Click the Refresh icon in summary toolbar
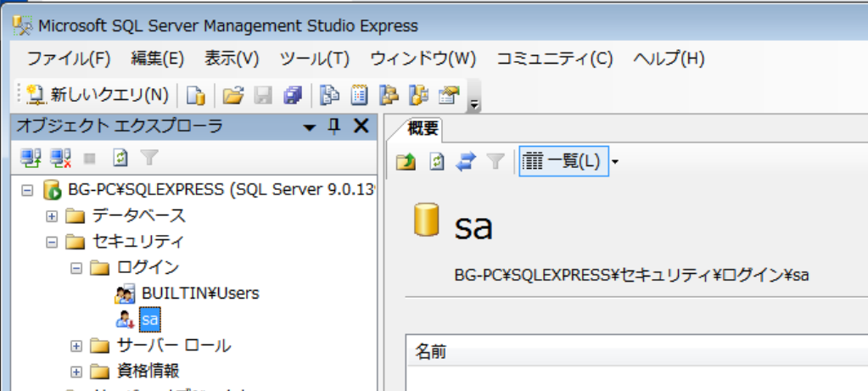Screen dimensions: 868x391 [x=437, y=162]
